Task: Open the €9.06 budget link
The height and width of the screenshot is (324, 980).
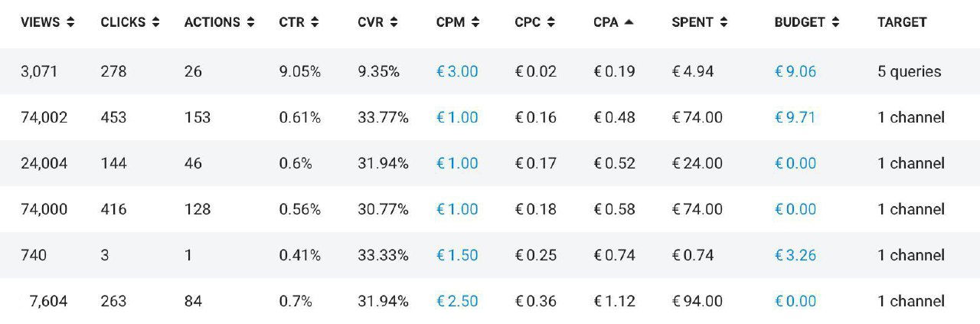Action: point(795,71)
